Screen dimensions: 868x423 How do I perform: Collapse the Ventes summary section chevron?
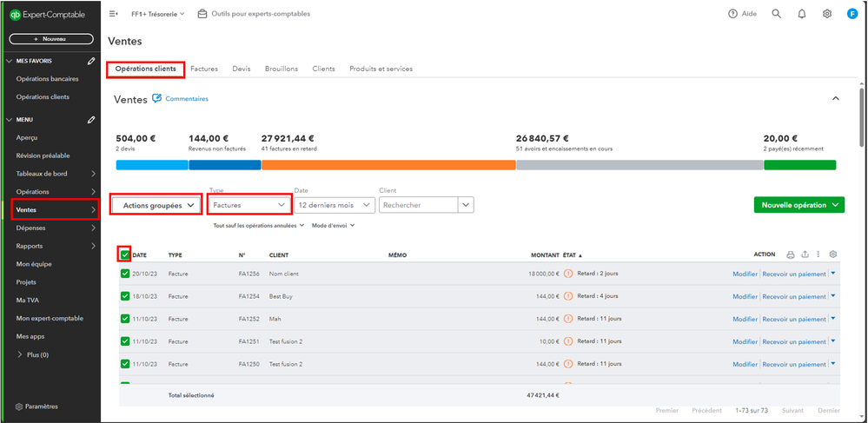tap(835, 98)
